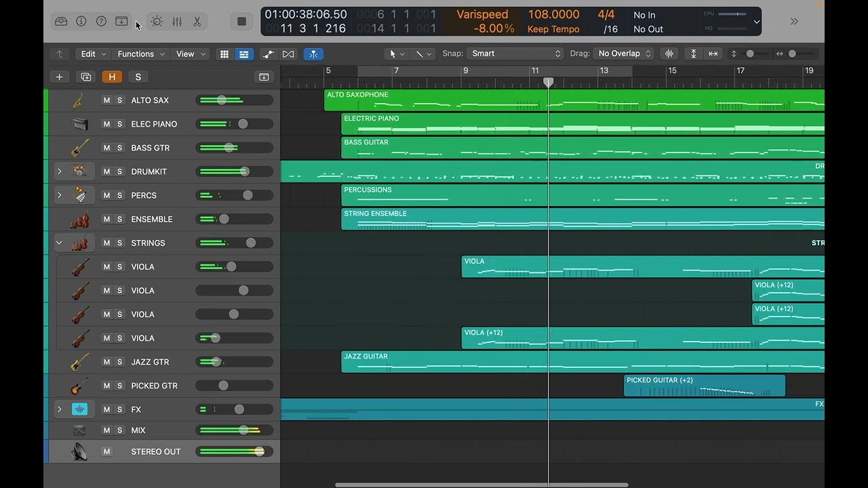Switch to the list display icon
Image resolution: width=868 pixels, height=488 pixels.
[244, 54]
